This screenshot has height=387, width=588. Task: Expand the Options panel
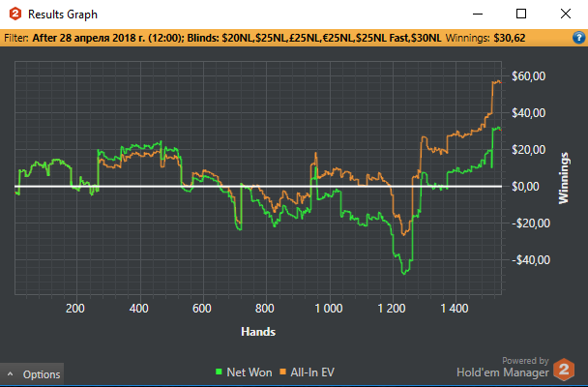(32, 374)
